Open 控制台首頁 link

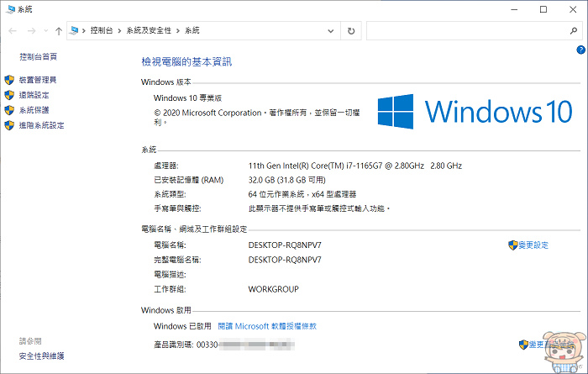39,56
